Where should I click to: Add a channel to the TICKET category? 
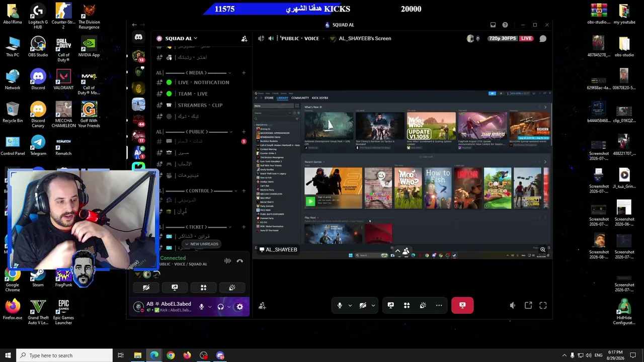pos(244,227)
